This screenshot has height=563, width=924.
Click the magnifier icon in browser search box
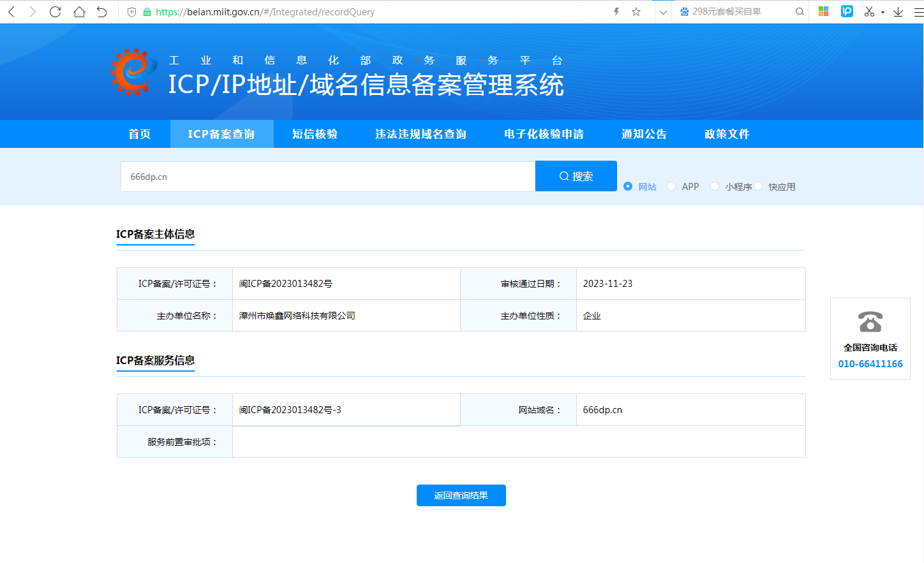pos(800,11)
